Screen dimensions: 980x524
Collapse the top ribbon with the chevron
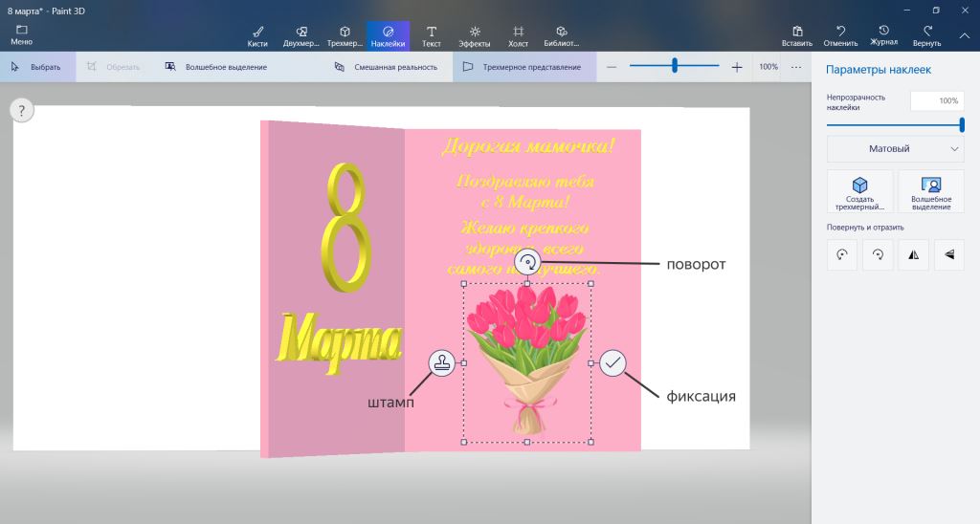pos(964,35)
